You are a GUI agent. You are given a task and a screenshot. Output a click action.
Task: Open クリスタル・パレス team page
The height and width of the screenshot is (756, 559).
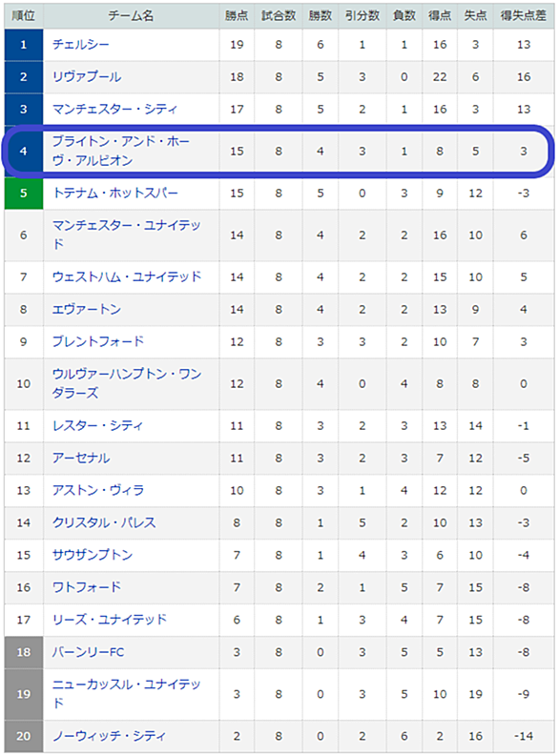(104, 522)
